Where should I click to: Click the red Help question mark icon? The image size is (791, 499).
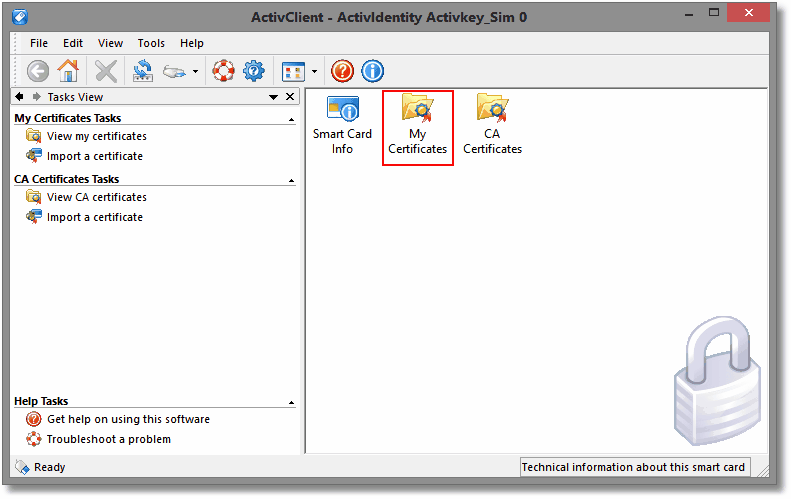[343, 71]
